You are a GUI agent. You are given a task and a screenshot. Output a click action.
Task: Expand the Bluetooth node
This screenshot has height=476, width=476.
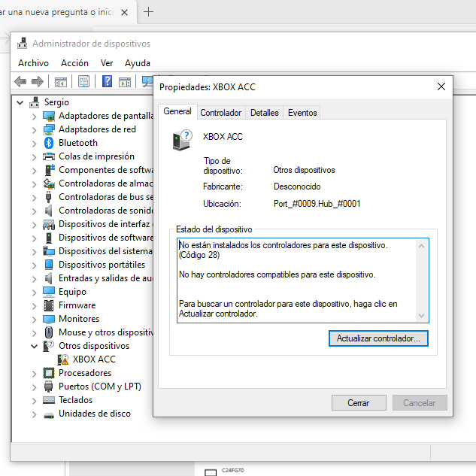[x=35, y=144]
